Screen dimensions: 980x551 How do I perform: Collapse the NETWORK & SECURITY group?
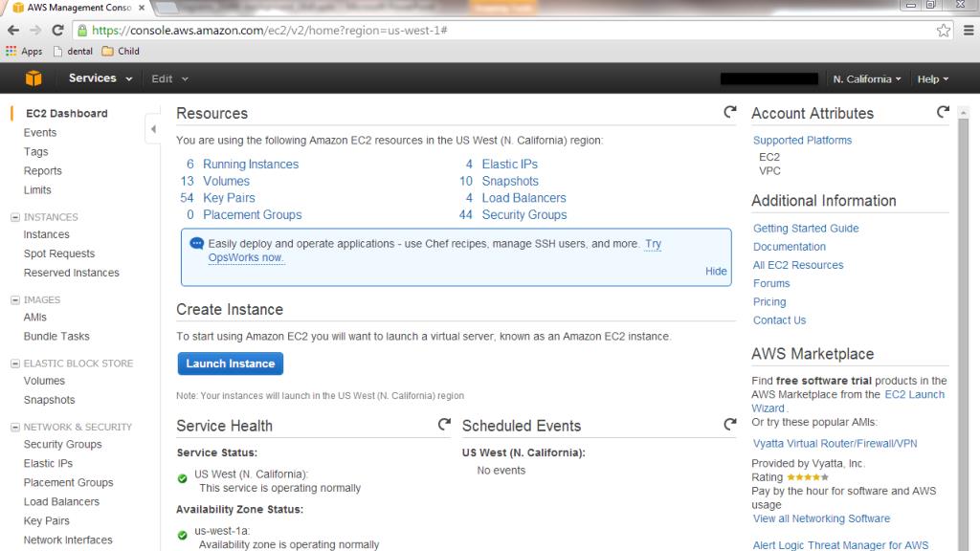coord(15,428)
